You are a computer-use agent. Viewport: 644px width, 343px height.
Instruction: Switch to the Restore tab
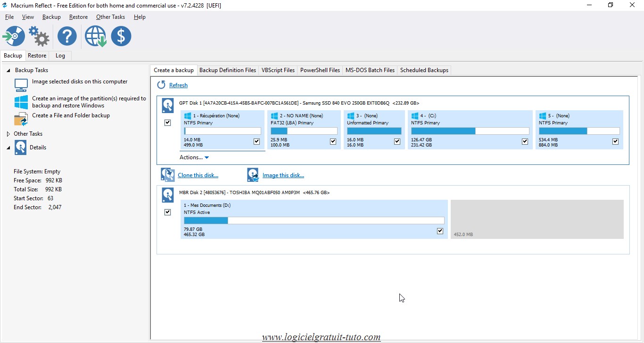37,56
